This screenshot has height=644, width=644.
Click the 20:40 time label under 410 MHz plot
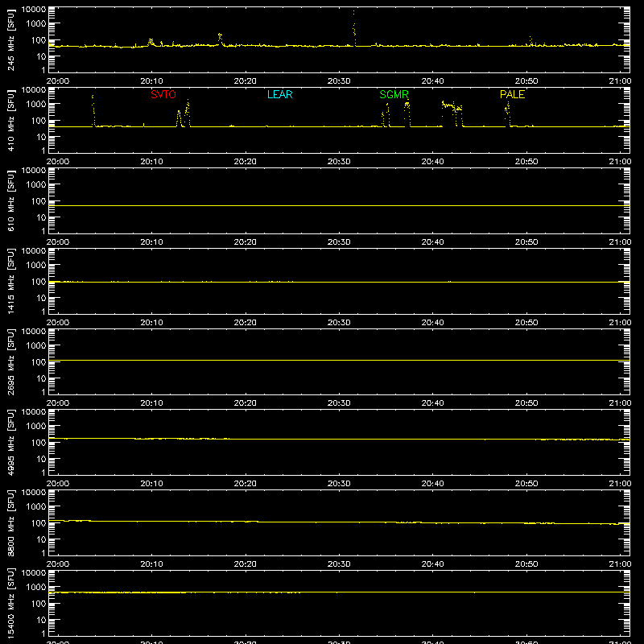(x=432, y=162)
